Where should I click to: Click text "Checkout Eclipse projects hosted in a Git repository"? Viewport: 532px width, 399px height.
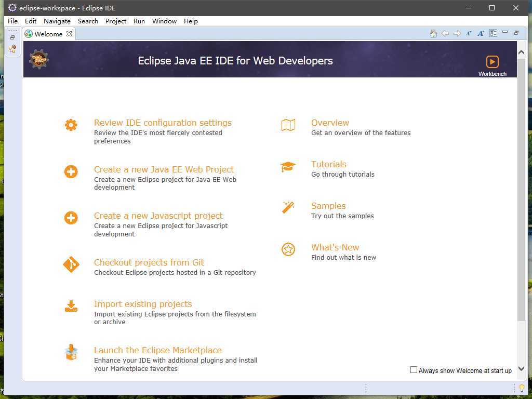pos(175,272)
